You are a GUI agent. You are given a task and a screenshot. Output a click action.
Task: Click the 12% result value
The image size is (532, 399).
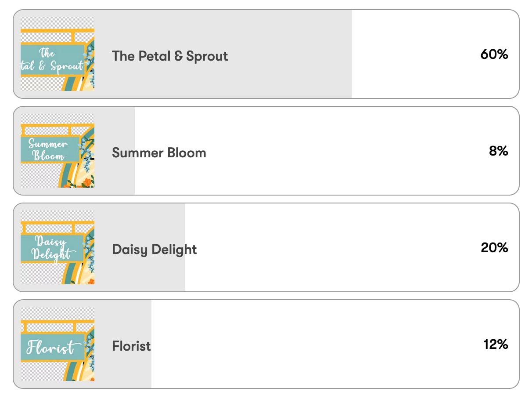tap(496, 345)
